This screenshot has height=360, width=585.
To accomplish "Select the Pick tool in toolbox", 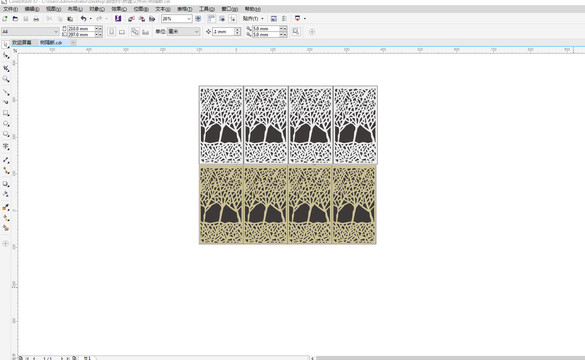I will click(x=6, y=45).
